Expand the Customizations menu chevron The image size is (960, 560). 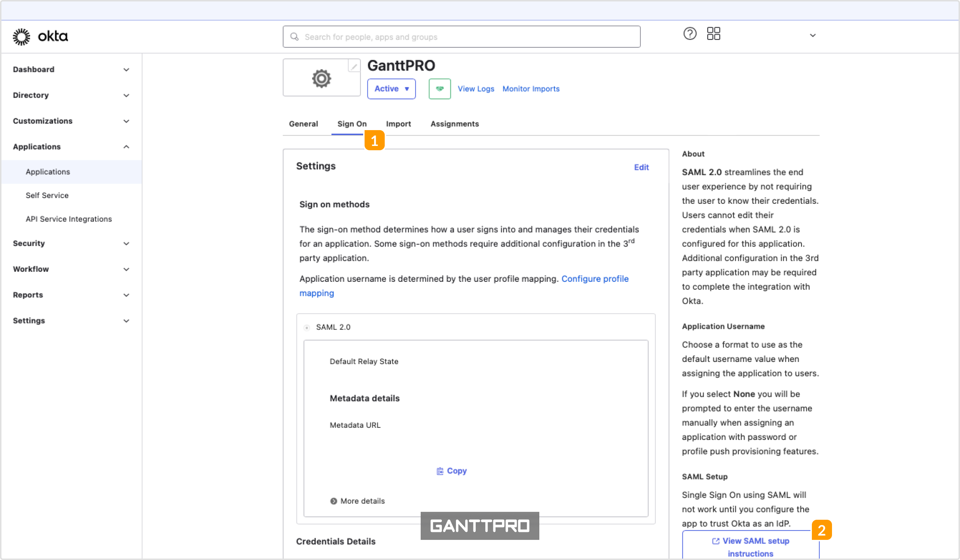pos(126,121)
